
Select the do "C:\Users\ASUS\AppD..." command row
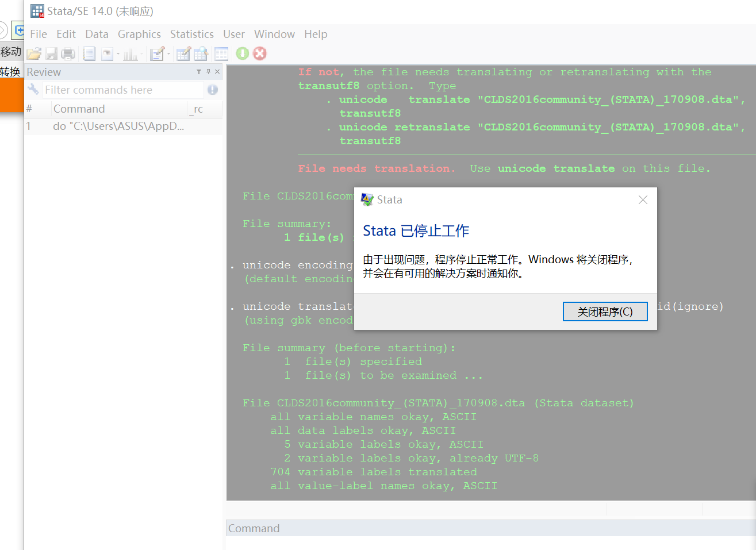[x=123, y=126]
